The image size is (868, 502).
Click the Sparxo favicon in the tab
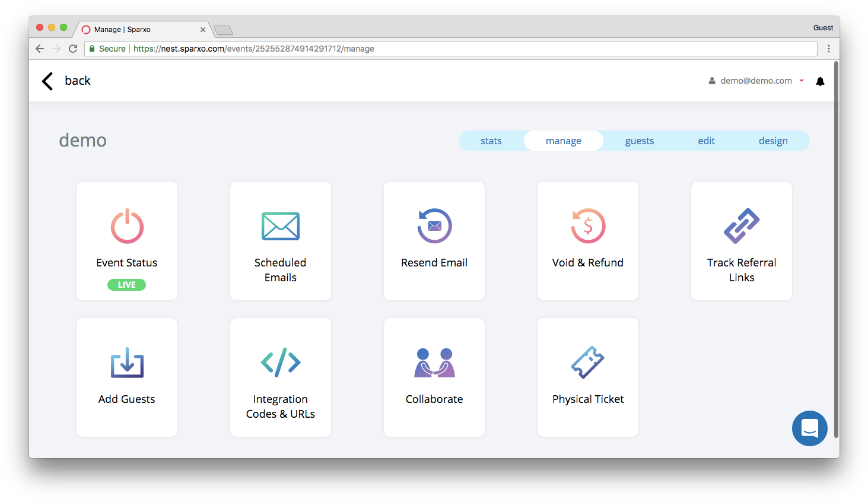pyautogui.click(x=86, y=30)
